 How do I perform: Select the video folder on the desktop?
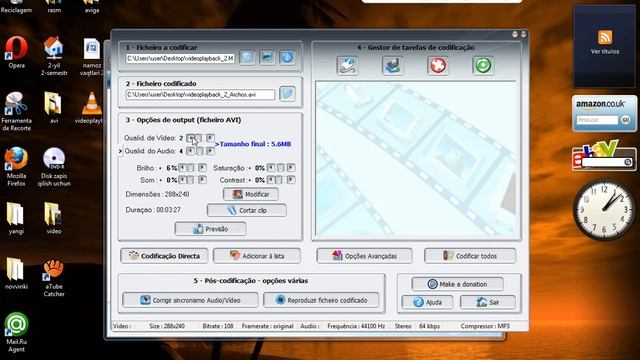pyautogui.click(x=54, y=218)
